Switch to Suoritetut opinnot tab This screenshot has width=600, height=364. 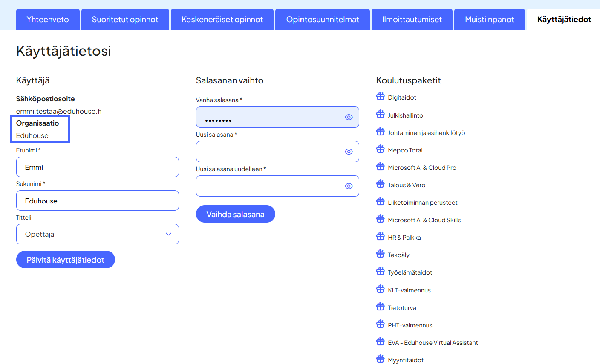(125, 19)
